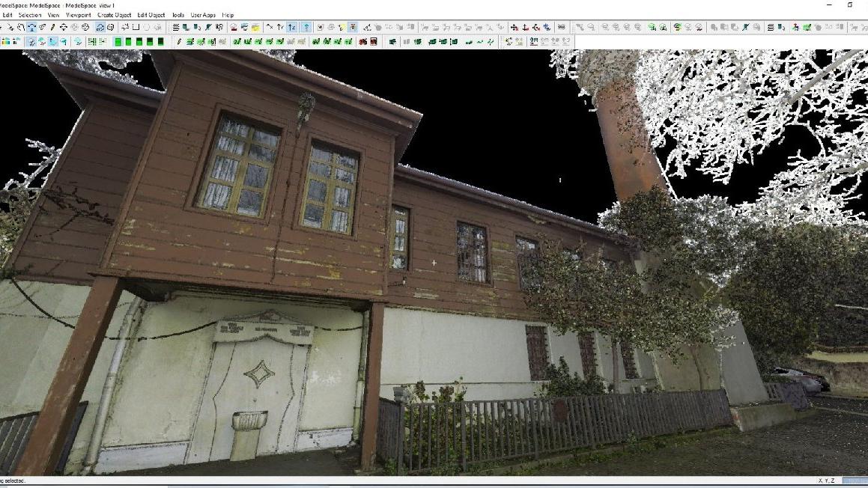
Task: Open the Viewpoint menu
Action: (x=79, y=15)
